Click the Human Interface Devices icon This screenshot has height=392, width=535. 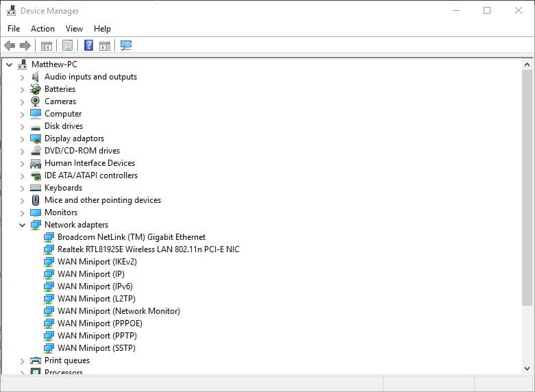point(36,164)
